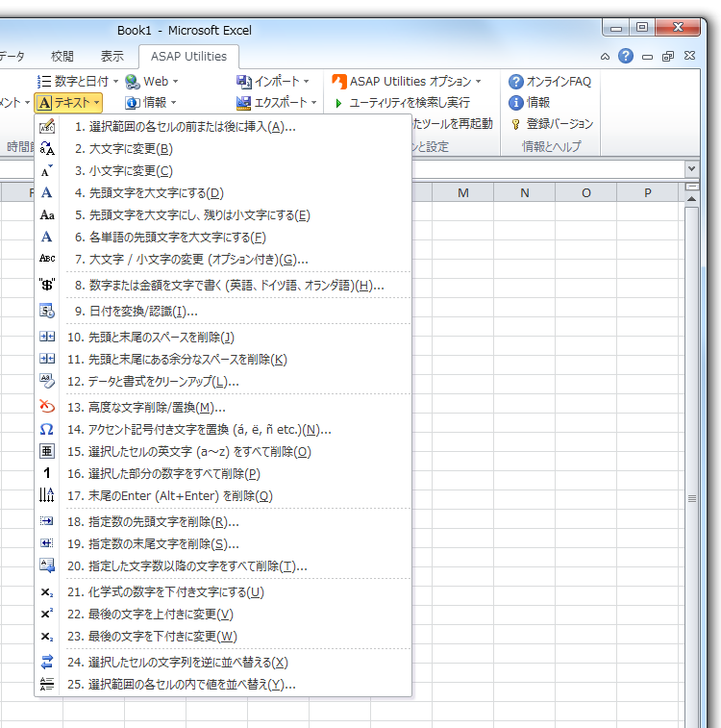Select column header N
Image resolution: width=721 pixels, height=728 pixels.
524,192
